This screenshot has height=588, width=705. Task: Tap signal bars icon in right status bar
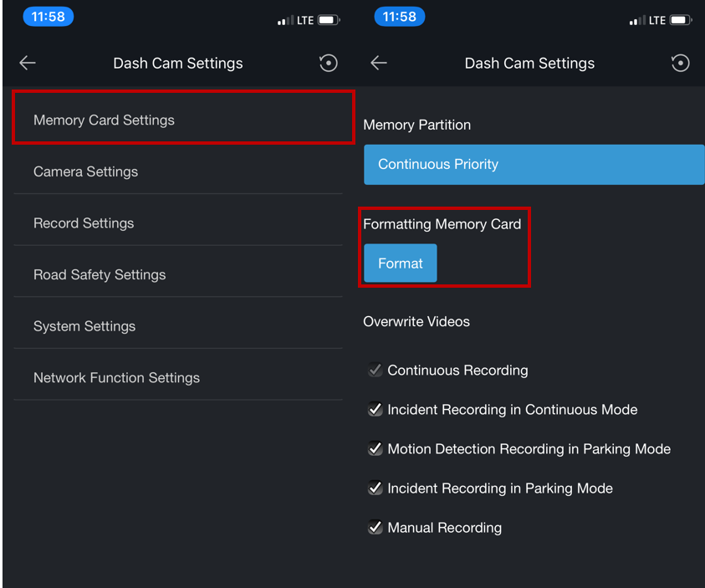(637, 20)
